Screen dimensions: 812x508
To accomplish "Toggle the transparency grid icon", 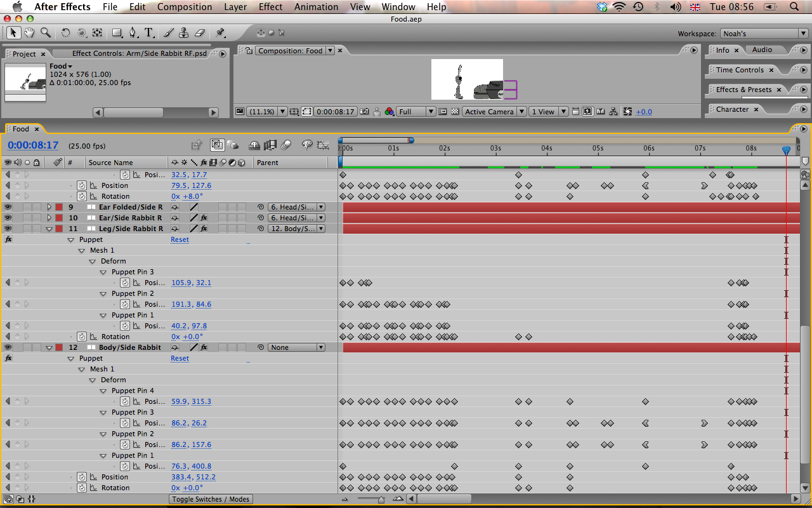I will tap(454, 112).
